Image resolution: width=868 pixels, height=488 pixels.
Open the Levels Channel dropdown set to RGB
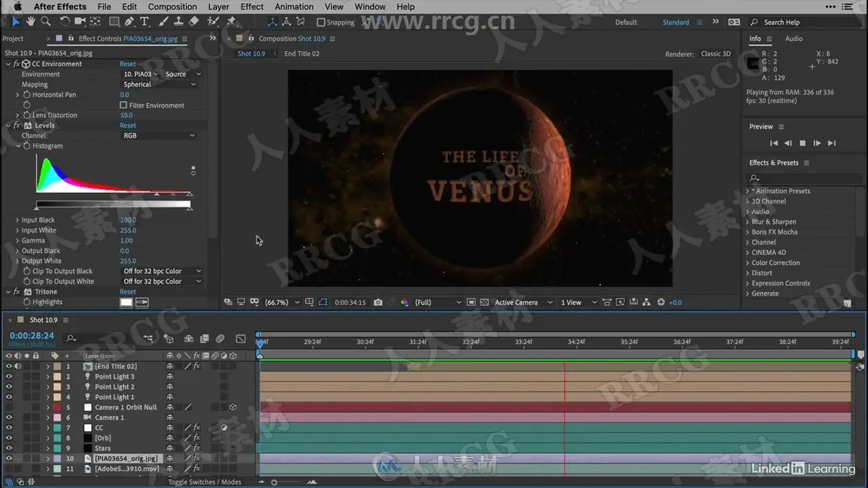click(x=159, y=136)
